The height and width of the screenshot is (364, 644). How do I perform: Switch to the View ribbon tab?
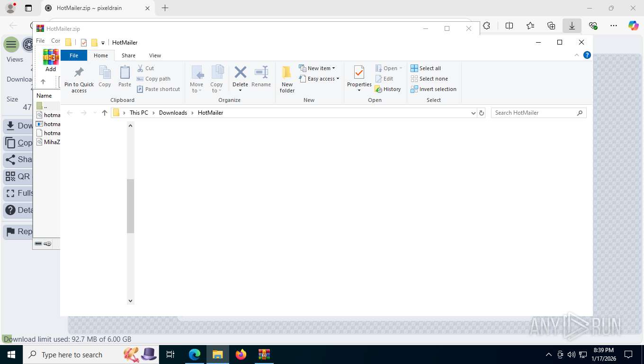155,55
